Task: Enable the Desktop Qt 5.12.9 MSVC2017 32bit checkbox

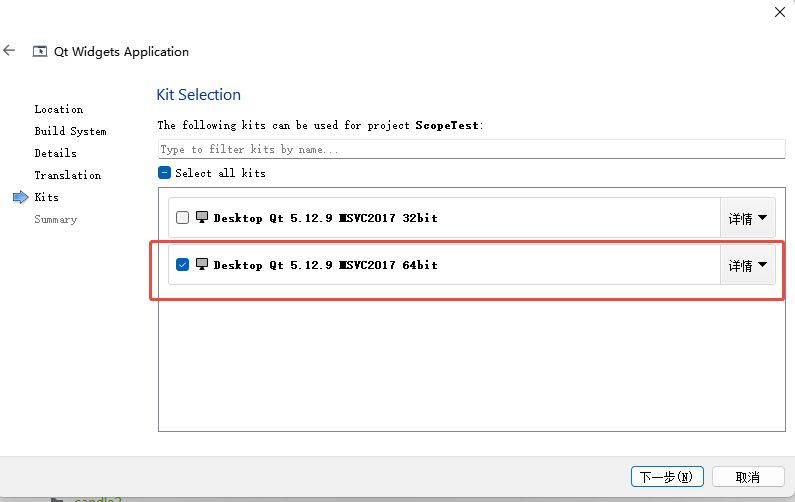Action: pyautogui.click(x=182, y=217)
